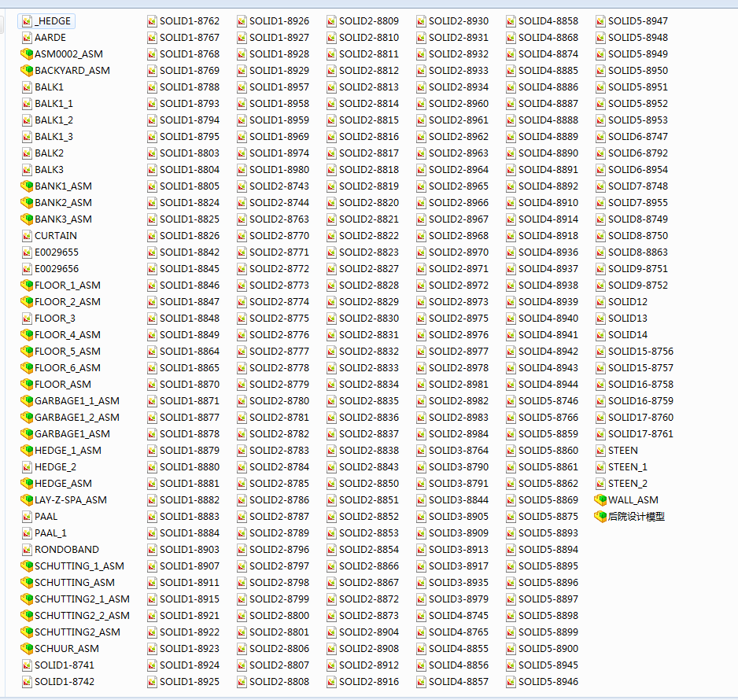Click the SOLID2-8743 file name
The image size is (738, 700).
click(x=279, y=186)
